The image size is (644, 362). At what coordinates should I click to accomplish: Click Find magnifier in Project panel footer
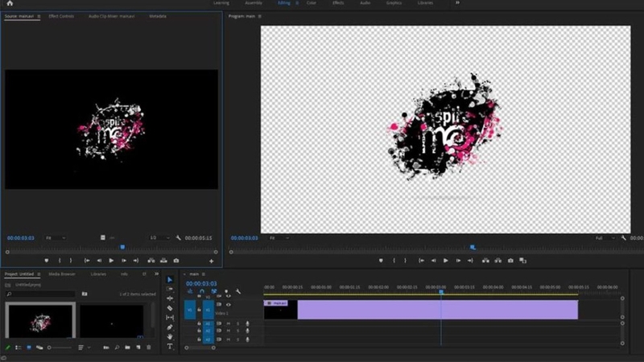click(117, 348)
